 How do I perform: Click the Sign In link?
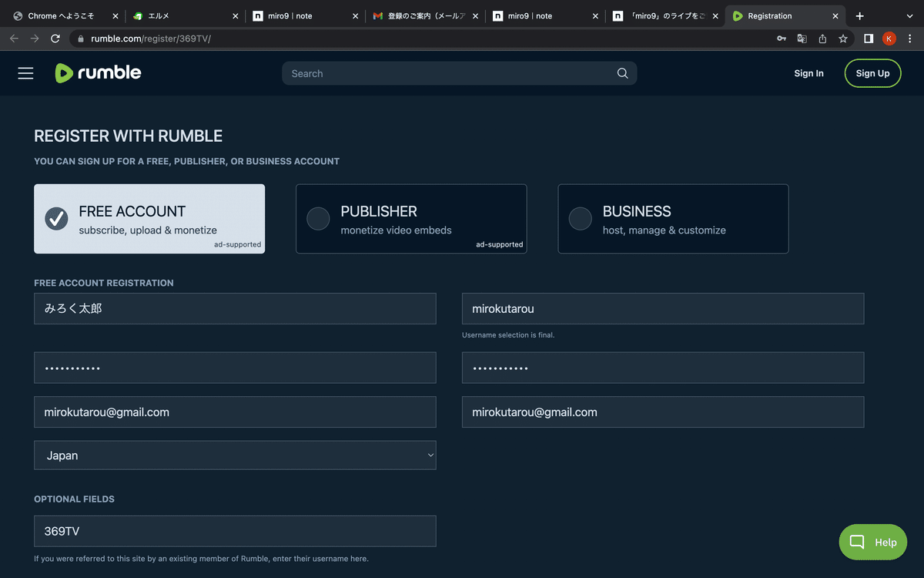tap(808, 73)
